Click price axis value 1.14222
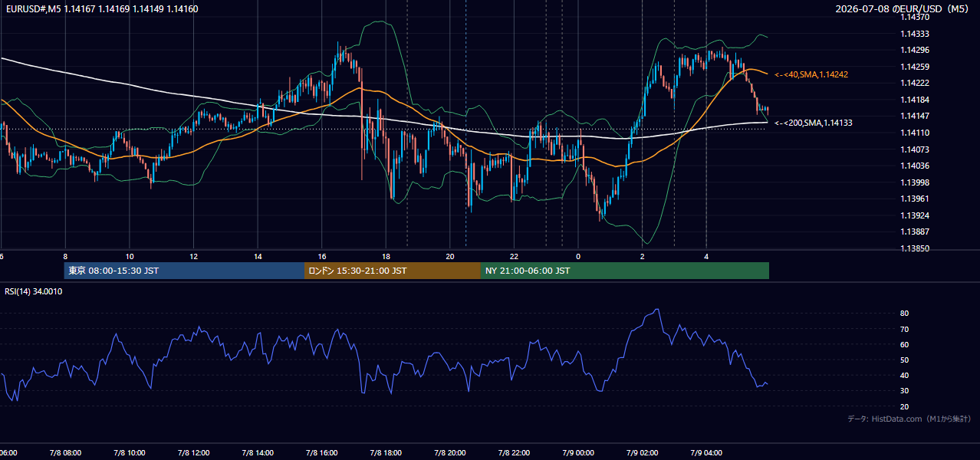980x460 pixels. (x=915, y=83)
